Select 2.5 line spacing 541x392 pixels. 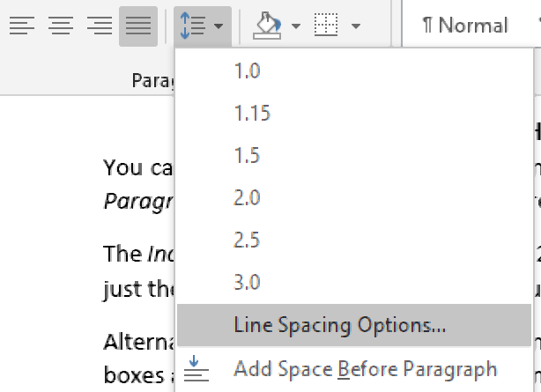coord(247,240)
